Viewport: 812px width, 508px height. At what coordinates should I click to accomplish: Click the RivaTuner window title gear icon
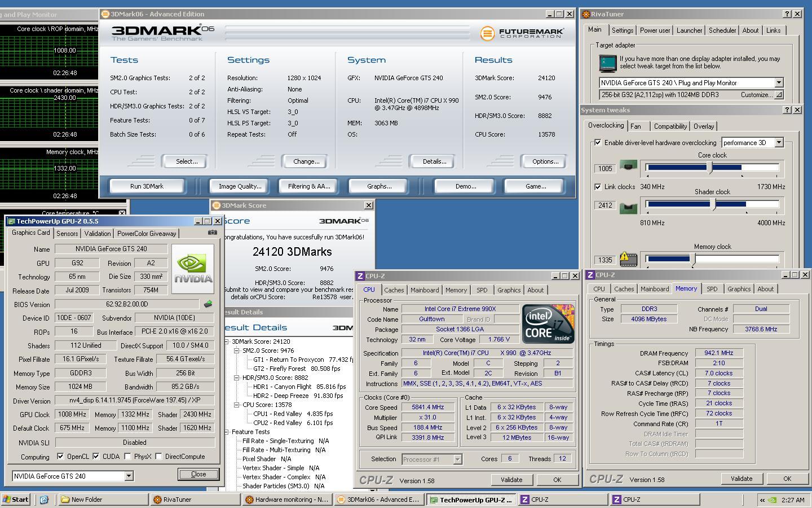(586, 14)
